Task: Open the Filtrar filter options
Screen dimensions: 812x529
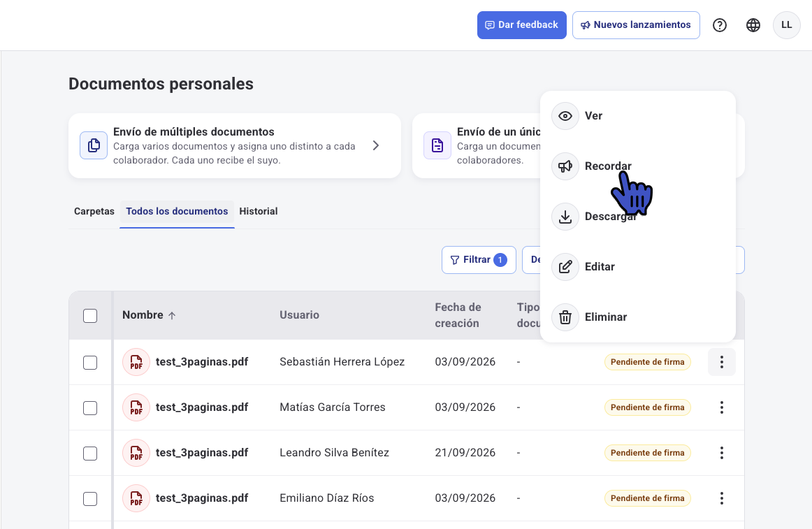Action: tap(479, 259)
